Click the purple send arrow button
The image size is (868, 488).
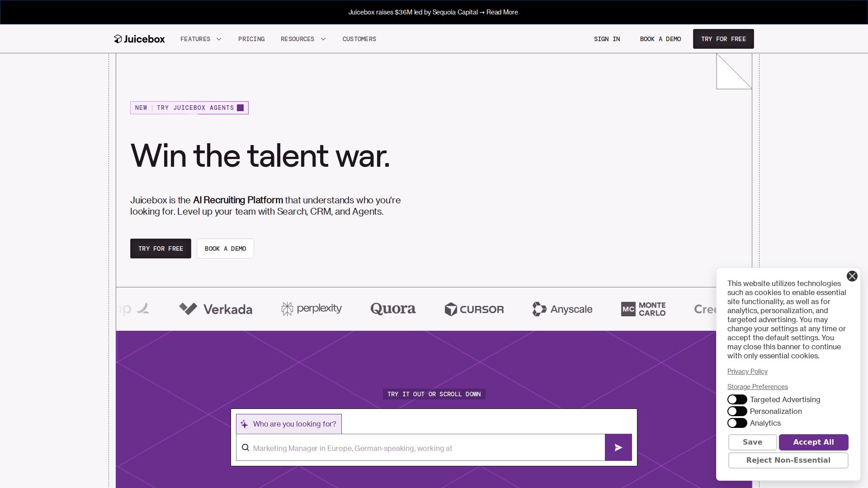click(618, 447)
